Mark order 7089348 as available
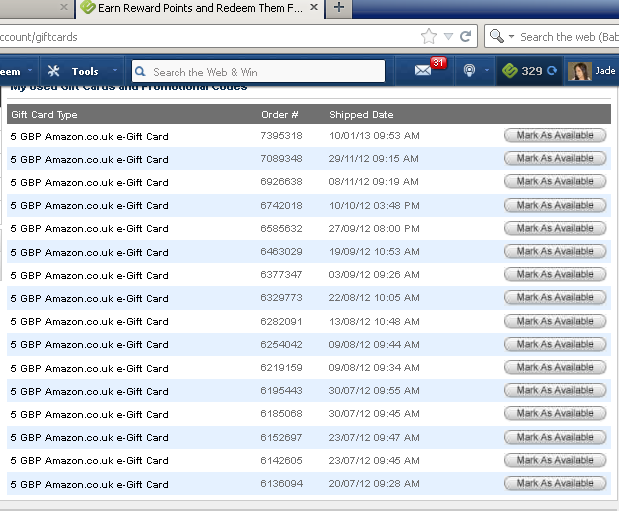619x511 pixels. 555,158
